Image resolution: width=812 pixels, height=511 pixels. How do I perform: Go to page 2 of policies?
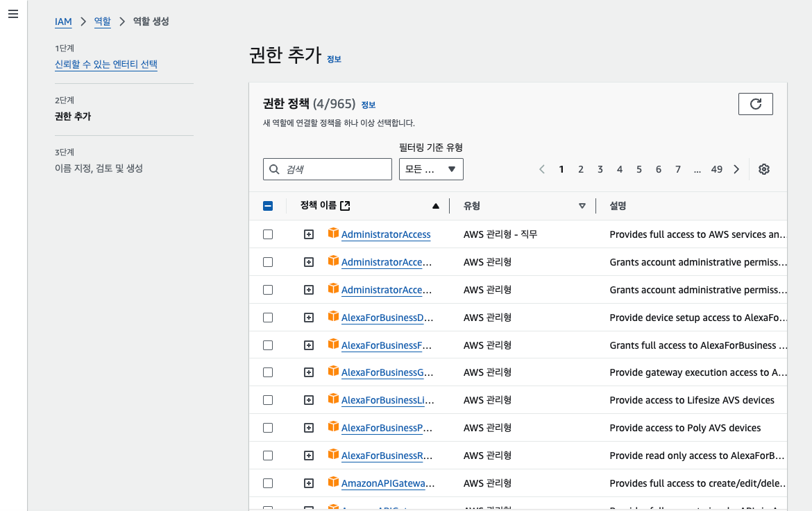coord(581,169)
